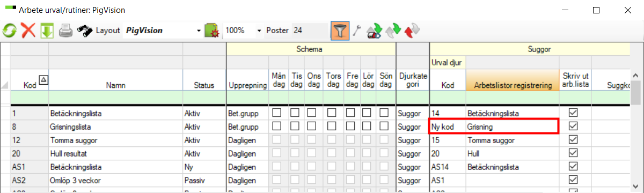Image resolution: width=644 pixels, height=193 pixels.
Task: Check Mån dag box for Betäckningslista row
Action: tap(277, 113)
